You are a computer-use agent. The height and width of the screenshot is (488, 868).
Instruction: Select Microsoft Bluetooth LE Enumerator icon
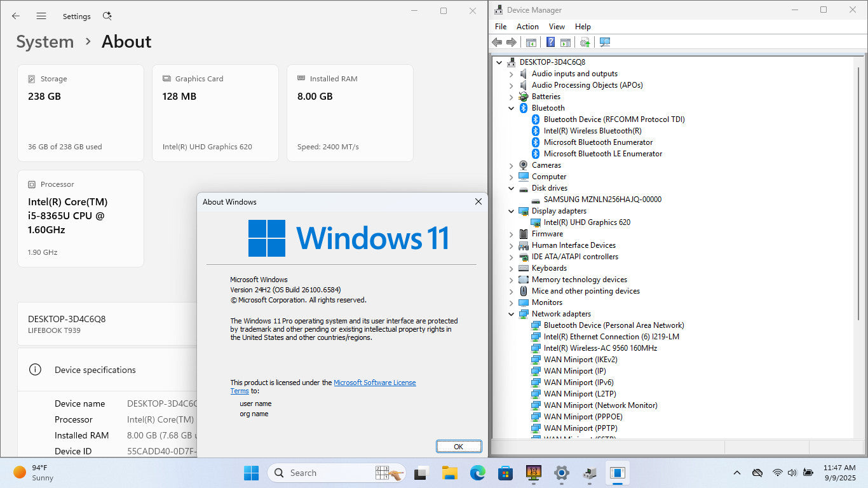pyautogui.click(x=536, y=154)
